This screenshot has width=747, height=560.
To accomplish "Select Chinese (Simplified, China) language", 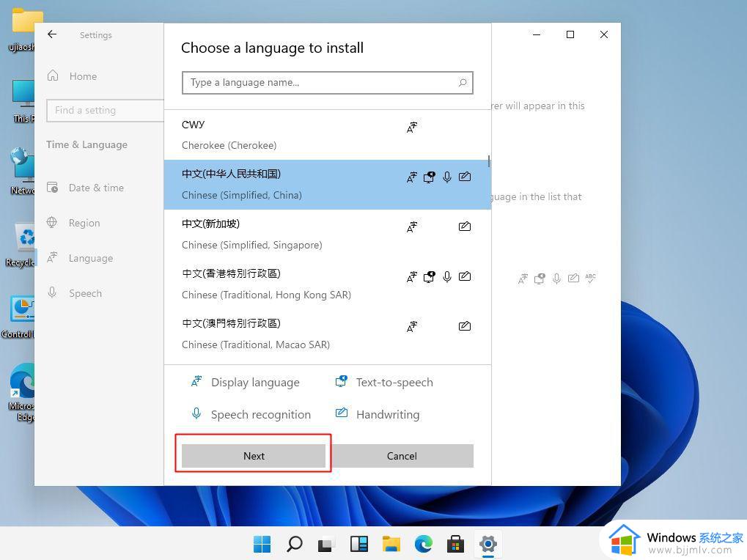I will tap(327, 184).
